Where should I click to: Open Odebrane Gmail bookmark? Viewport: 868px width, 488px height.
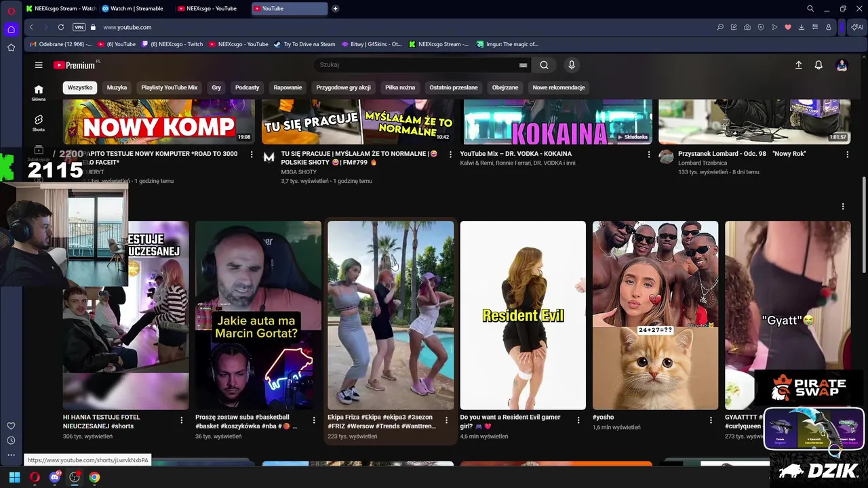click(x=60, y=44)
